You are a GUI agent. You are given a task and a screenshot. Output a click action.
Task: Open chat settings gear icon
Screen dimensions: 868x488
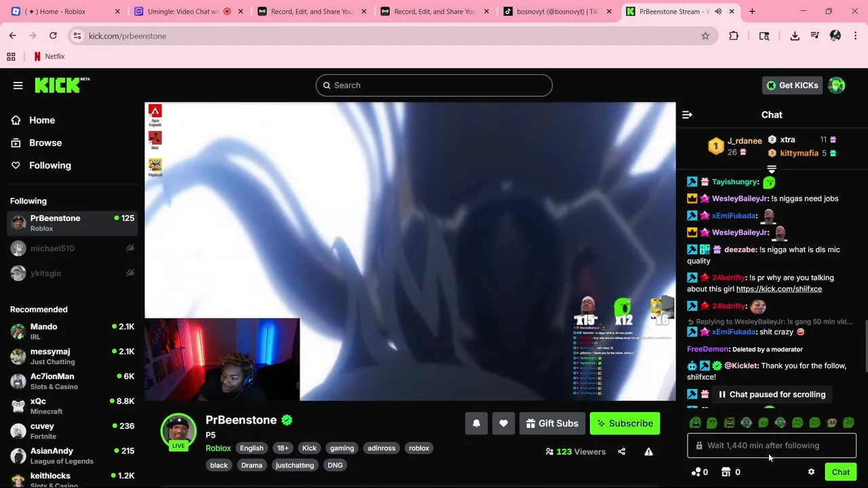click(x=811, y=472)
